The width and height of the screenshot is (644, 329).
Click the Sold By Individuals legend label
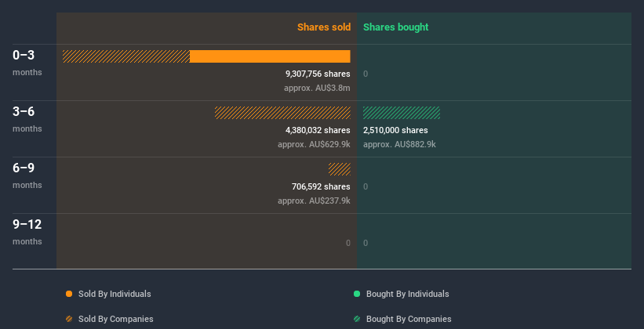coord(115,294)
